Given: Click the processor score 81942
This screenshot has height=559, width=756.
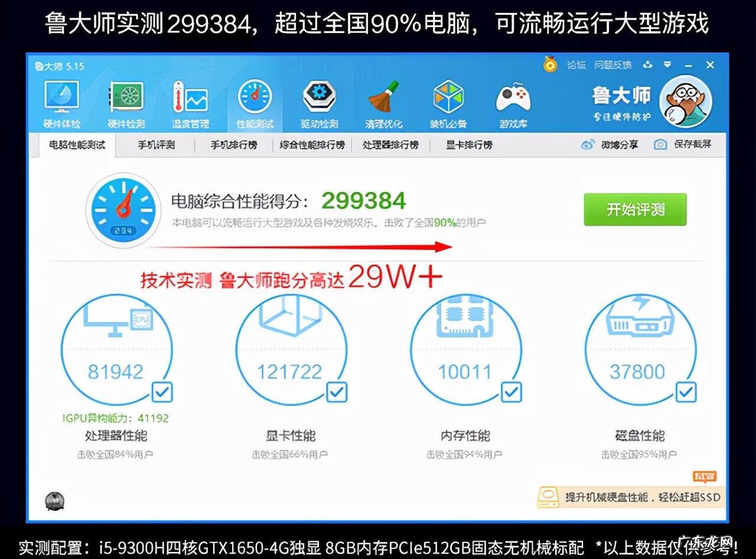Looking at the screenshot, I should coord(116,372).
